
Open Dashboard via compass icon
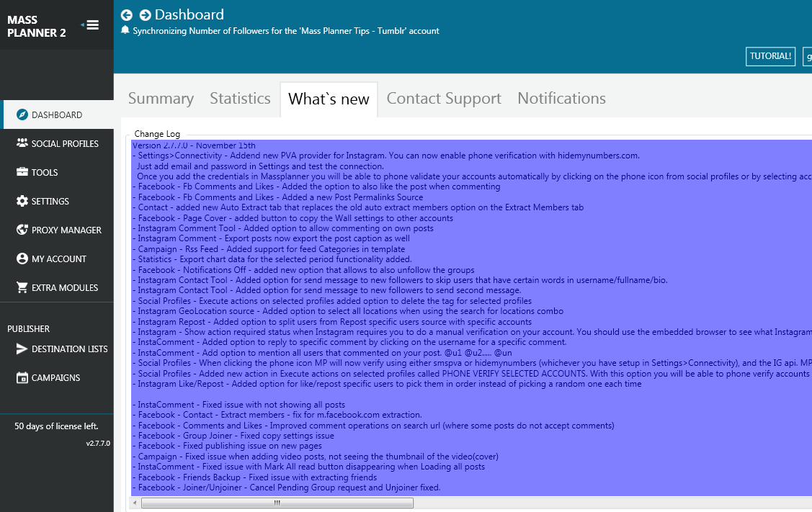pyautogui.click(x=22, y=115)
